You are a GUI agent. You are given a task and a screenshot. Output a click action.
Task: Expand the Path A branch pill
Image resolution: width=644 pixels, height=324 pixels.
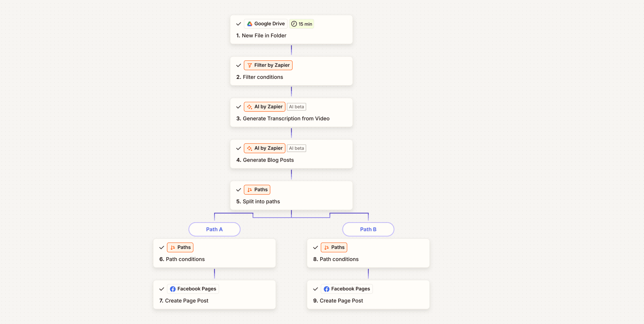coord(214,229)
